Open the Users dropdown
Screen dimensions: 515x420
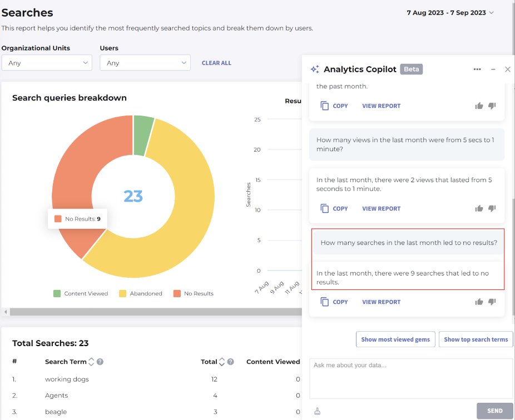click(145, 63)
